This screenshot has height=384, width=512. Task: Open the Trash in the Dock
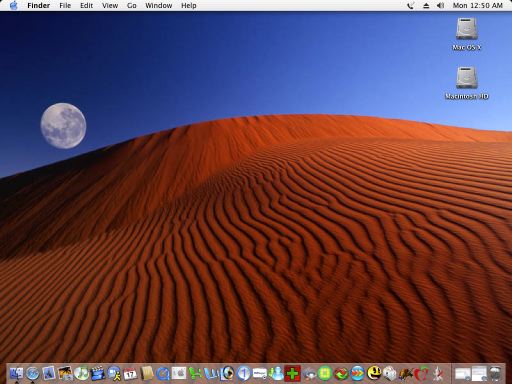496,373
